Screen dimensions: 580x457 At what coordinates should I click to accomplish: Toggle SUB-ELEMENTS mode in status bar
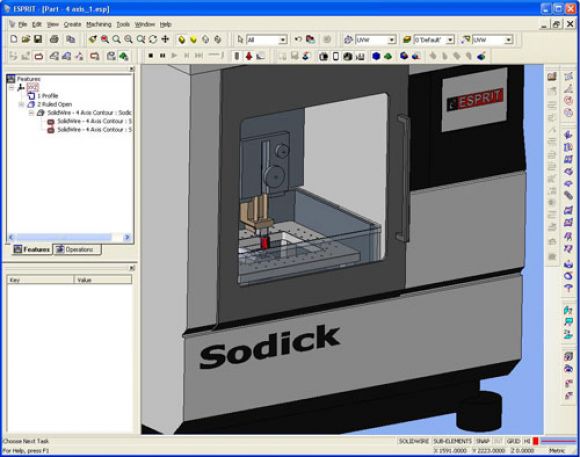coord(452,441)
